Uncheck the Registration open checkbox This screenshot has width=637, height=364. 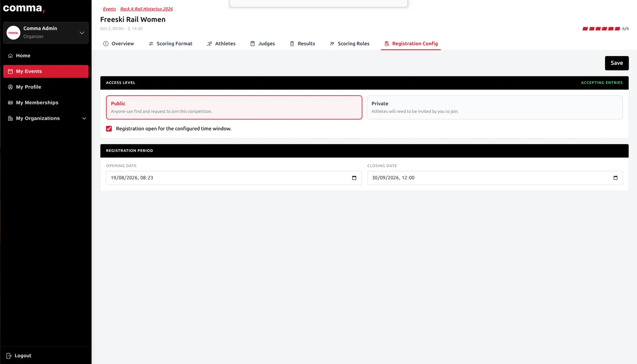pos(109,129)
